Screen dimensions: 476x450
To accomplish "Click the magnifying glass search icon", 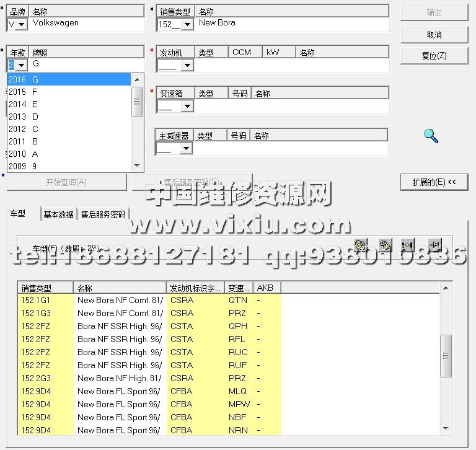I will pyautogui.click(x=431, y=136).
